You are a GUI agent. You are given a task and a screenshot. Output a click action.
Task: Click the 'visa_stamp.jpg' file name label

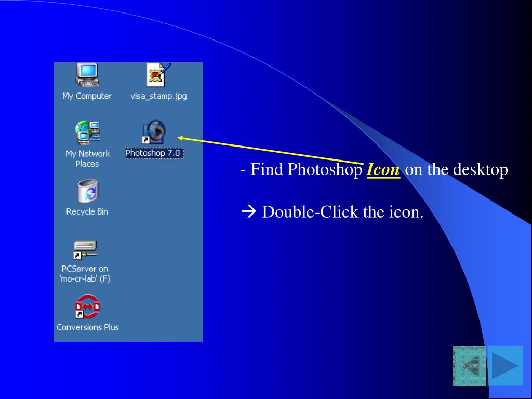click(x=158, y=96)
